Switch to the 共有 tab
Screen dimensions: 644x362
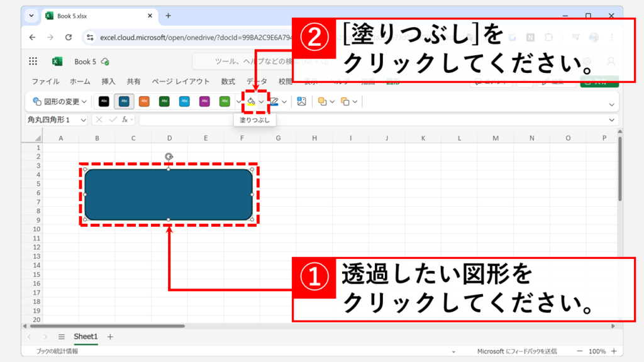pos(133,81)
